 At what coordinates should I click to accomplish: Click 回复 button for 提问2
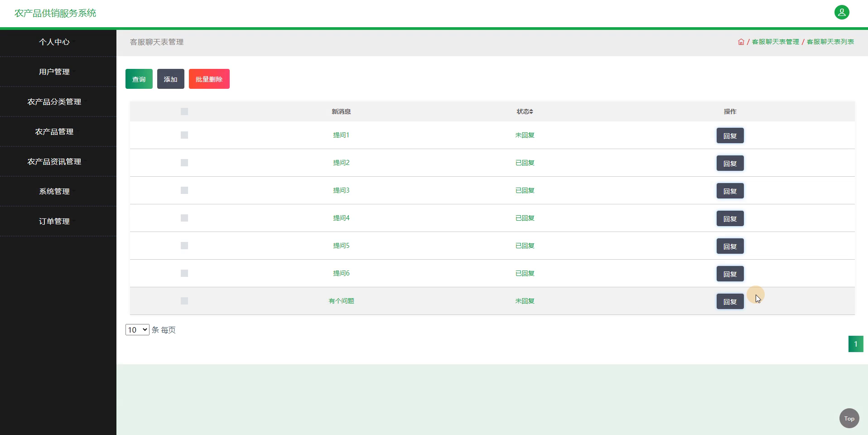coord(730,163)
